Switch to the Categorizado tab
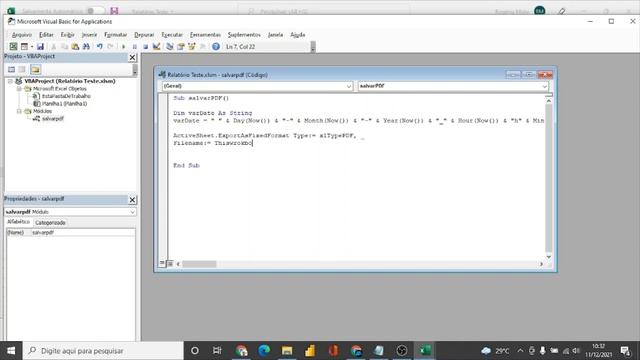Screen dimensions: 640x360 50,222
